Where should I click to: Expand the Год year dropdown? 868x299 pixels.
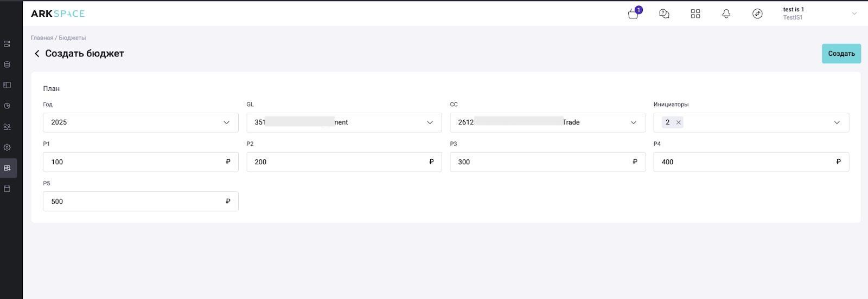[141, 122]
